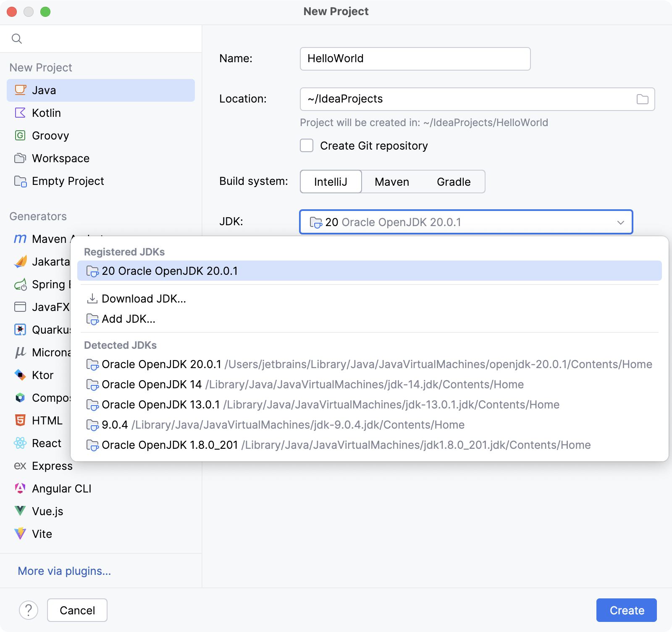
Task: Collapse the JDK dropdown using its arrow
Action: pyautogui.click(x=620, y=222)
